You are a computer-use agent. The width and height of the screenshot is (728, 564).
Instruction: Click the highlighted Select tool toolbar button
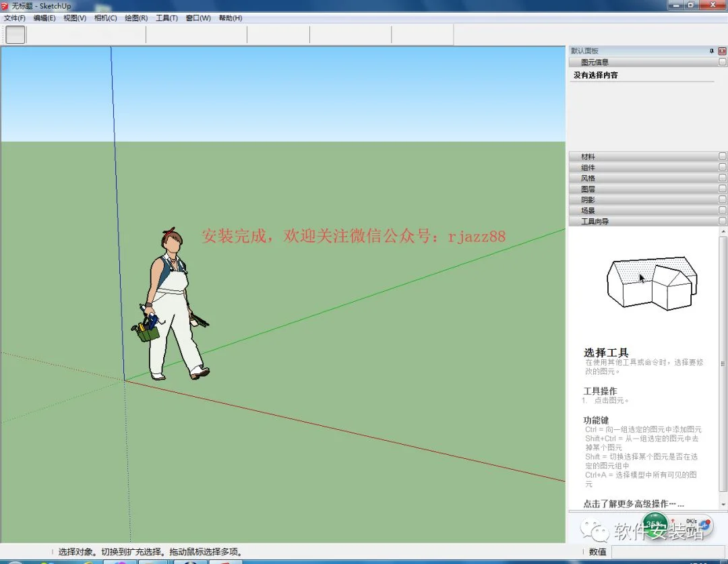click(x=16, y=35)
